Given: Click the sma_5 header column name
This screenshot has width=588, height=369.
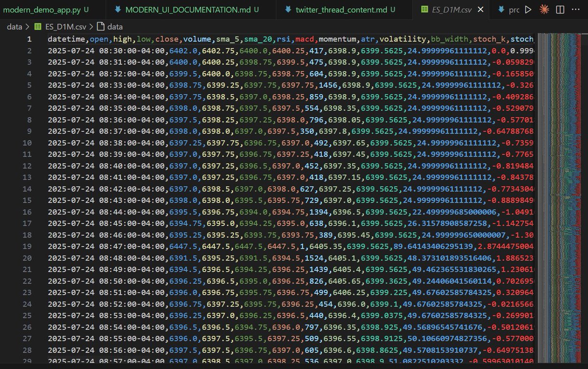Looking at the screenshot, I should 228,39.
